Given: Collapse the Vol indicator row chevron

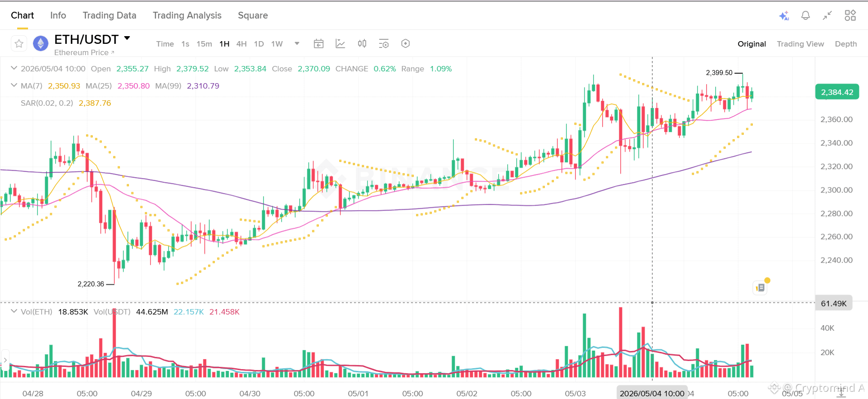Looking at the screenshot, I should 14,311.
